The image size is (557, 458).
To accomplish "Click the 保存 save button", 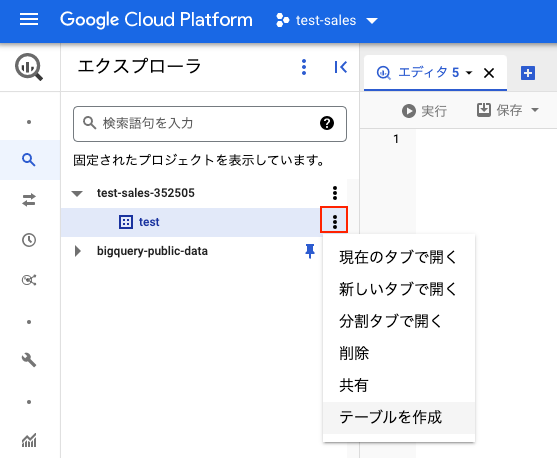I will tap(499, 110).
